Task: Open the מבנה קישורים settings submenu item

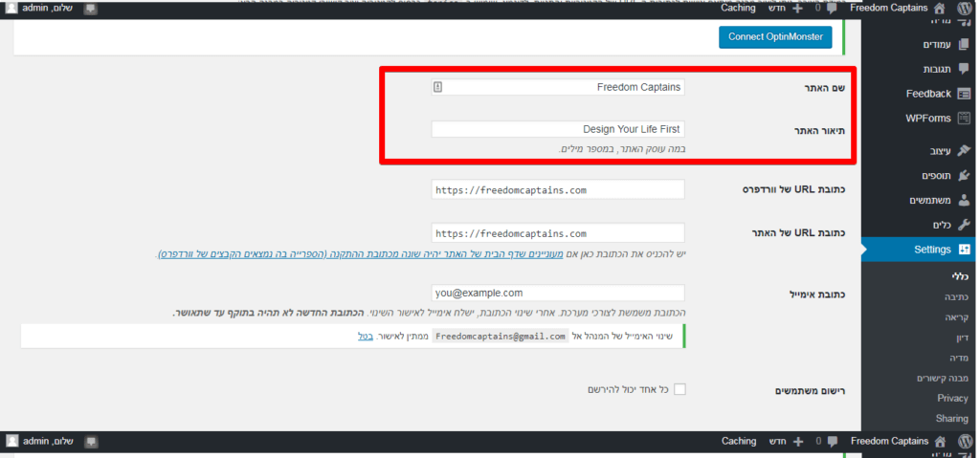Action: (x=943, y=378)
